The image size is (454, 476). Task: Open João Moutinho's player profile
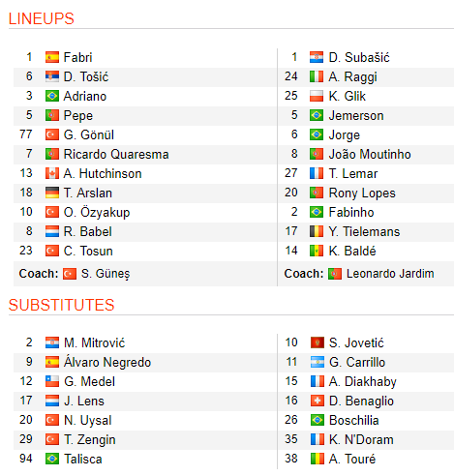click(370, 154)
